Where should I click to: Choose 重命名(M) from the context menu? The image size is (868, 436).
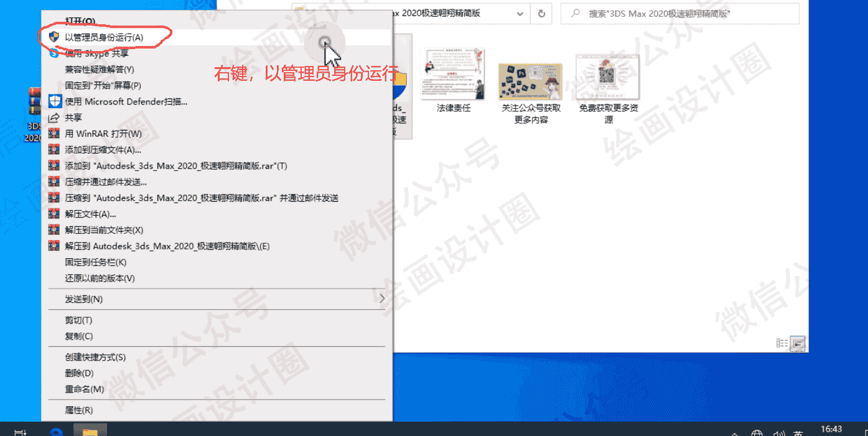(x=217, y=389)
